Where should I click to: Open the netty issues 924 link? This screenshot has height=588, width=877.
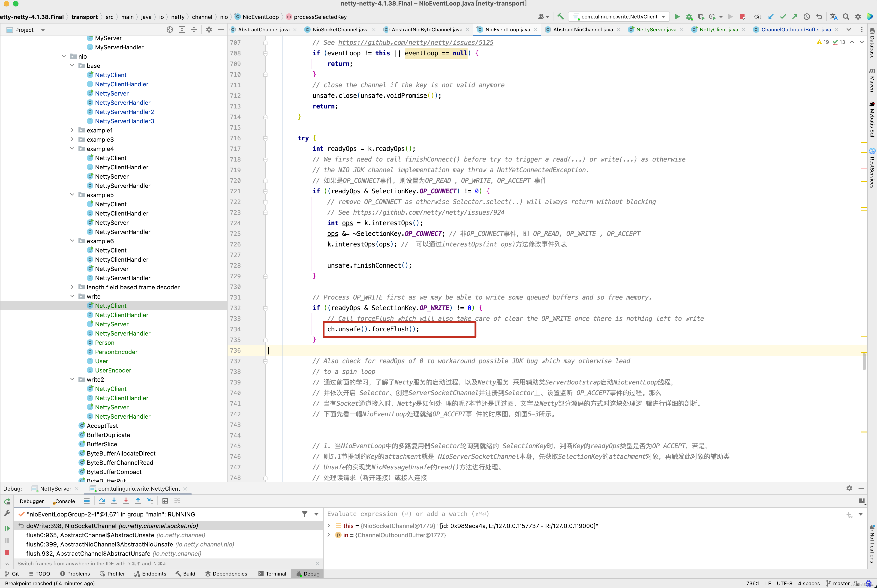429,212
